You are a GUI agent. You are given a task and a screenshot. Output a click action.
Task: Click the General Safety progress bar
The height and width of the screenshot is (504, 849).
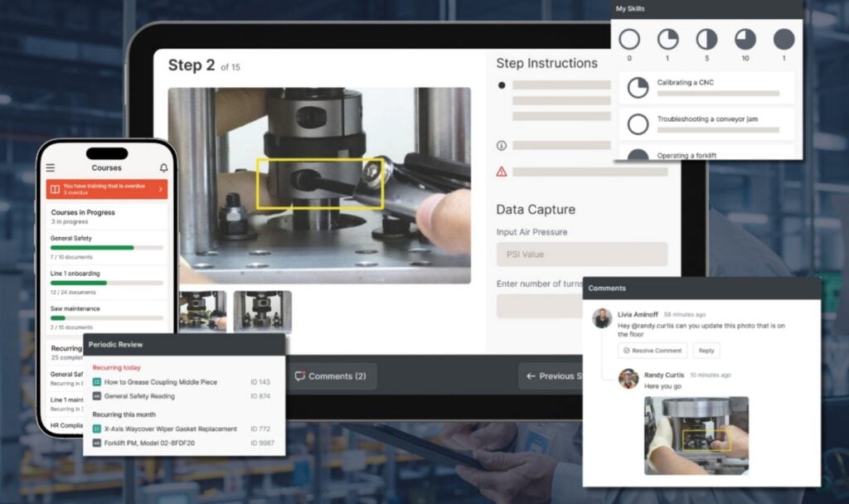tap(107, 248)
